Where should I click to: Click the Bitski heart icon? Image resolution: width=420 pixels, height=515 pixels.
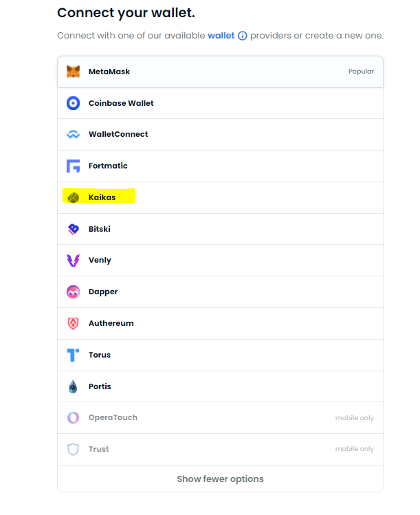(x=73, y=229)
